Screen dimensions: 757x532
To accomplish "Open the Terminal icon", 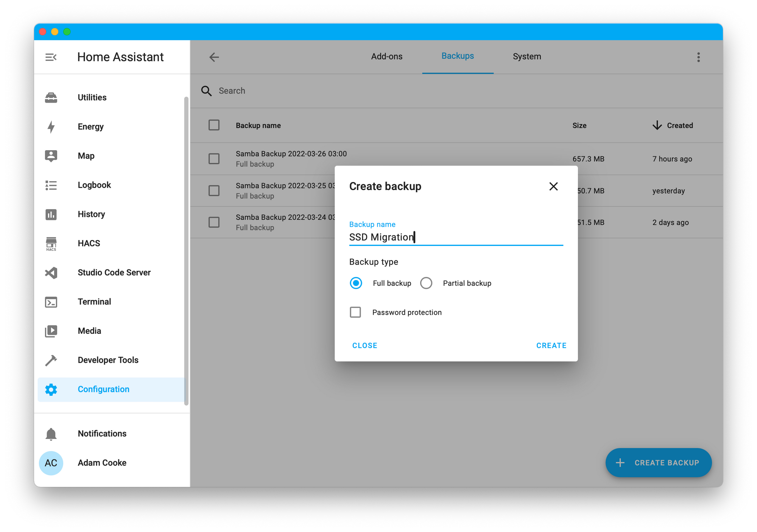I will (51, 302).
